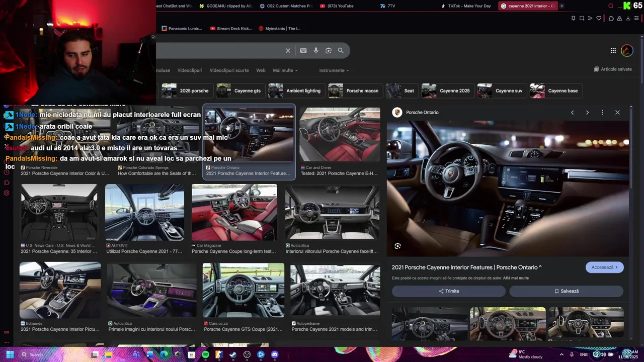Click the Porsche Ontario source name

click(422, 112)
